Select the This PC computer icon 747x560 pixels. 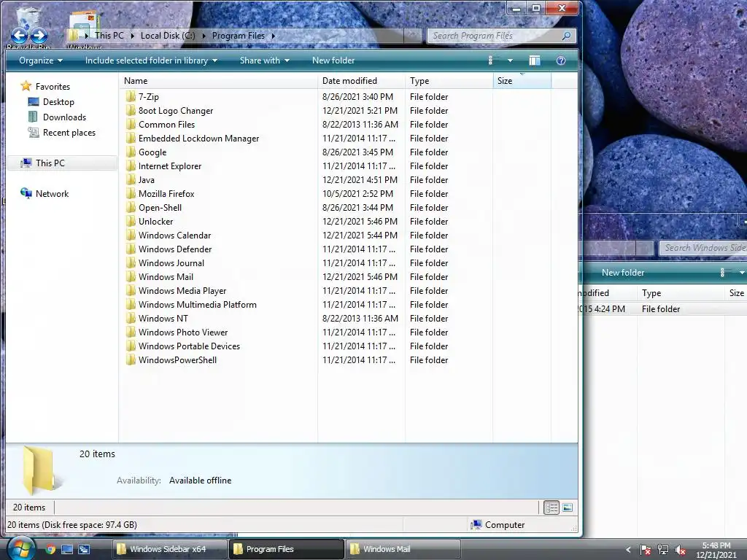point(26,163)
